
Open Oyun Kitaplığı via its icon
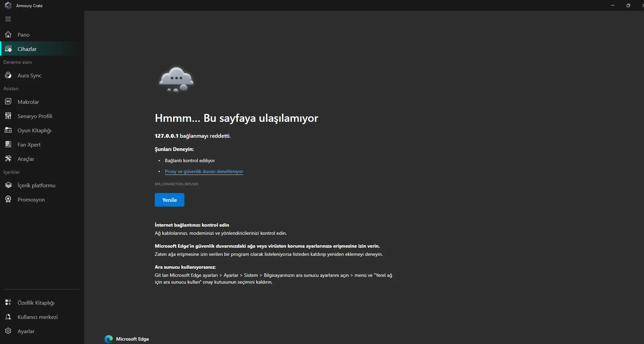coord(8,130)
